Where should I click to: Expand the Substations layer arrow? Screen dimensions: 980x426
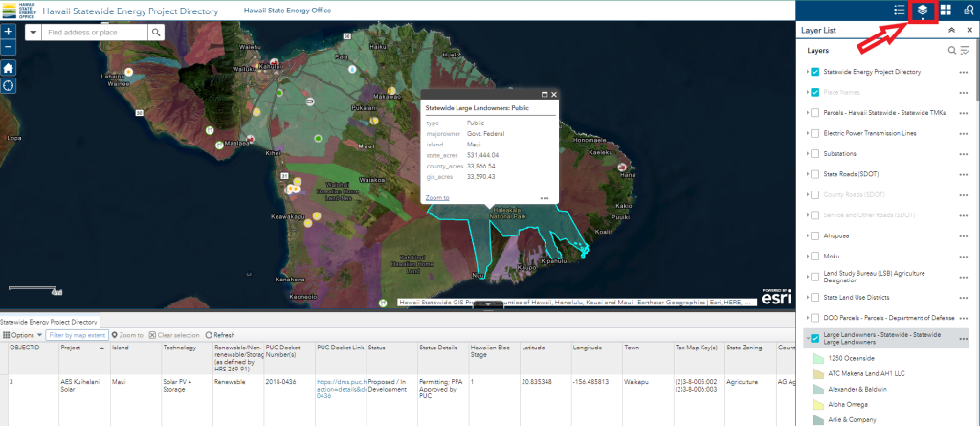pyautogui.click(x=808, y=154)
